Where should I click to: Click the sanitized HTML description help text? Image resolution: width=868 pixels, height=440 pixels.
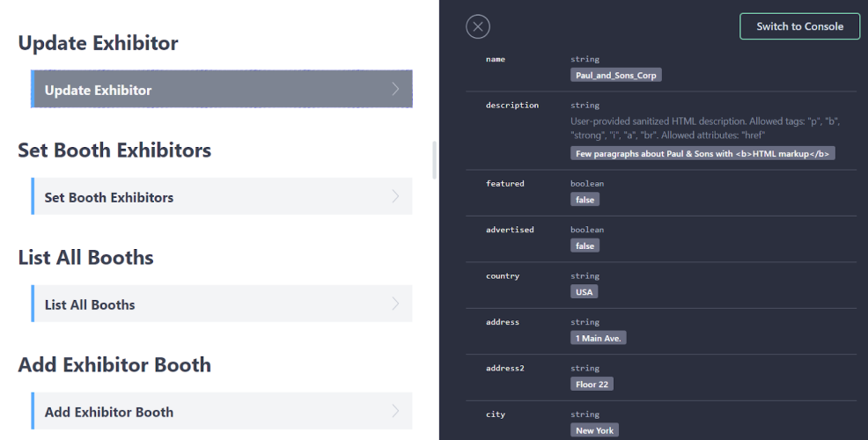click(x=705, y=128)
